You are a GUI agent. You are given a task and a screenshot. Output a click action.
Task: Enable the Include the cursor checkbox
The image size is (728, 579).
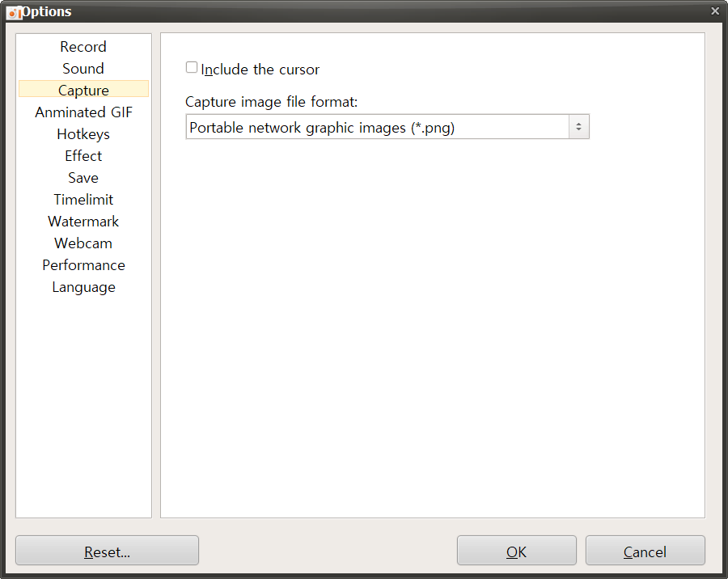191,67
